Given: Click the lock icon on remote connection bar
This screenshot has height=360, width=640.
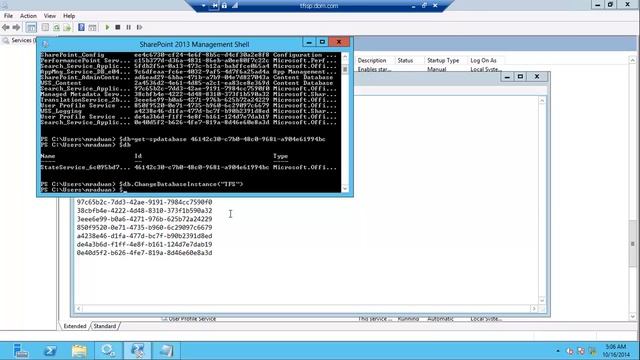Looking at the screenshot, I should (224, 6).
